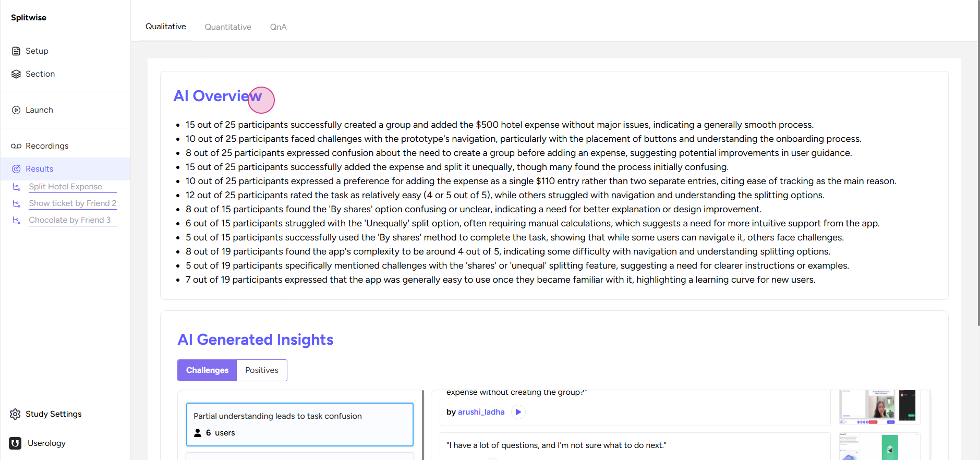
Task: Click the Section layers icon
Action: tap(16, 74)
